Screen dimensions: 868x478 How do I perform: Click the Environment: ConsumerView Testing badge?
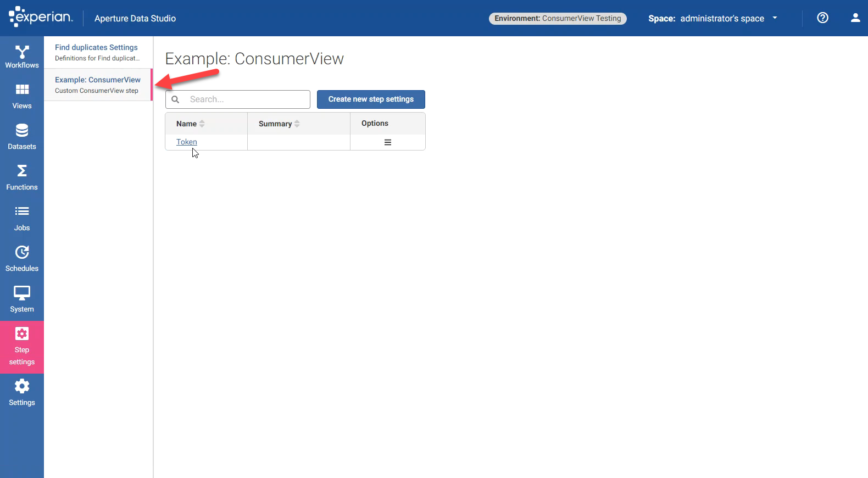point(558,18)
